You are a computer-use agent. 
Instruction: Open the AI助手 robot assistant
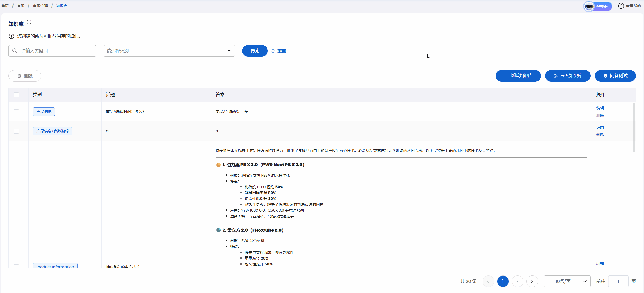tap(598, 6)
